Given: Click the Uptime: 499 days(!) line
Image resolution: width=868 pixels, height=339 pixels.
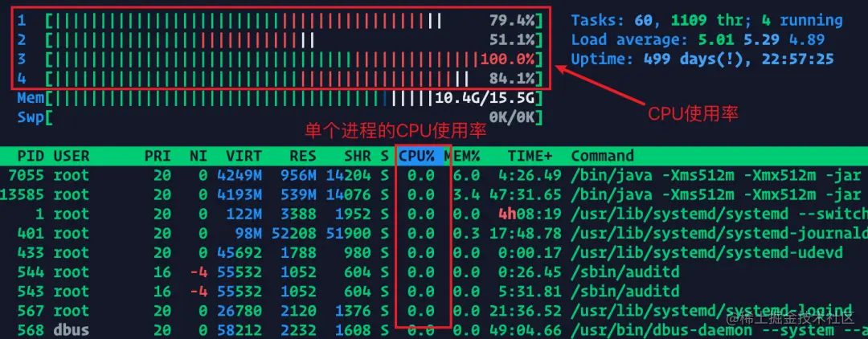Looking at the screenshot, I should click(702, 59).
